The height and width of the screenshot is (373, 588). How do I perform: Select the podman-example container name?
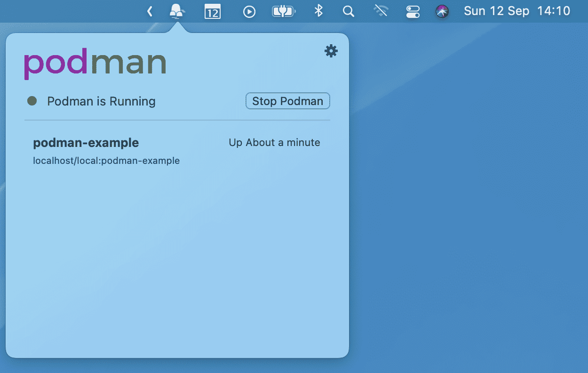coord(86,143)
